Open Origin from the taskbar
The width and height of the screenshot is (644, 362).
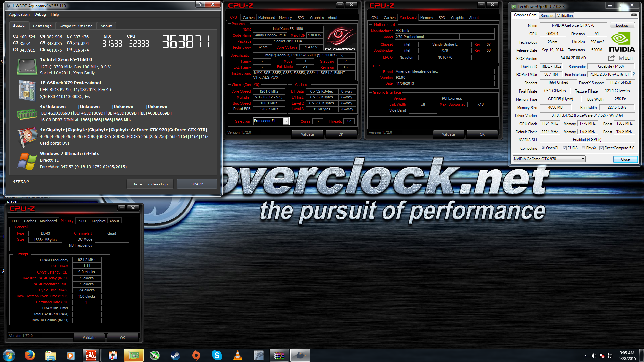coord(196,355)
